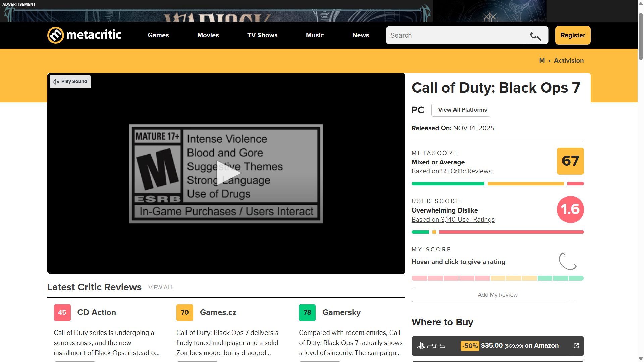644x362 pixels.
Task: Click the external link icon on Amazon offer
Action: (x=576, y=346)
